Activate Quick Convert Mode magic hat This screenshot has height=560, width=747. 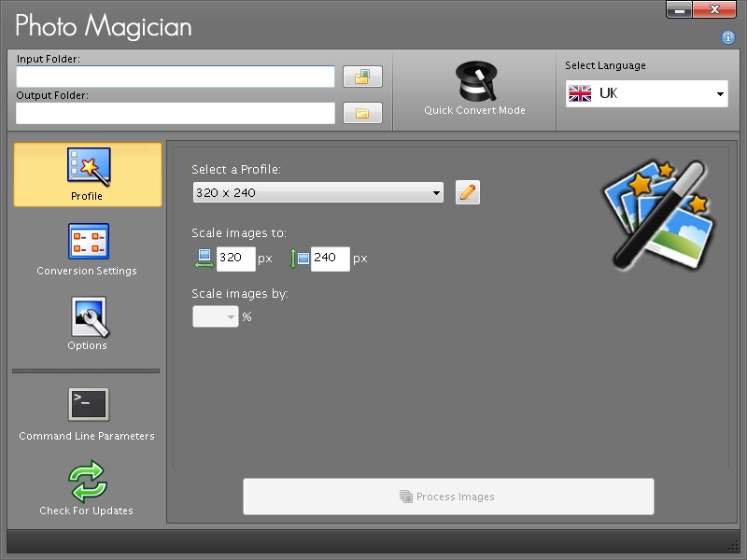[x=475, y=89]
